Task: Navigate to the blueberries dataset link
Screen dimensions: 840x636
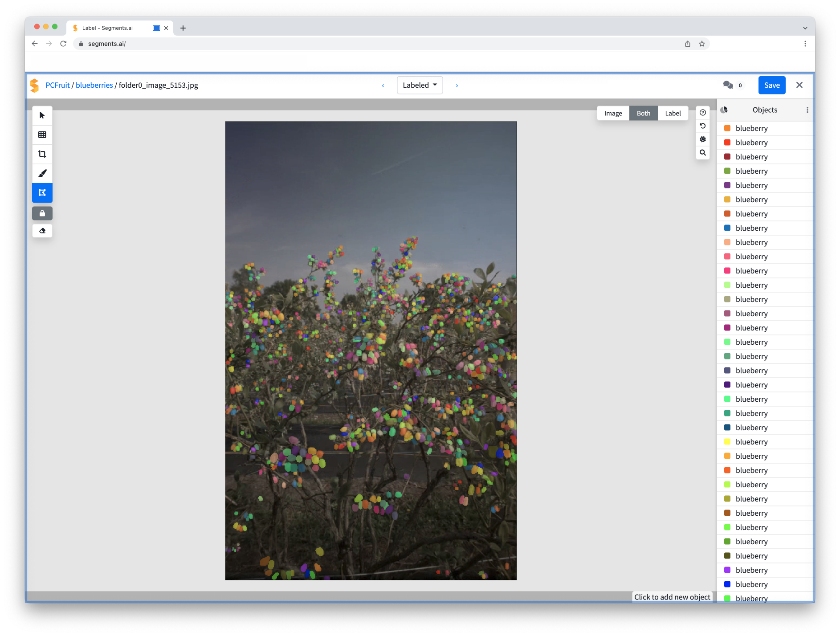Action: [94, 85]
